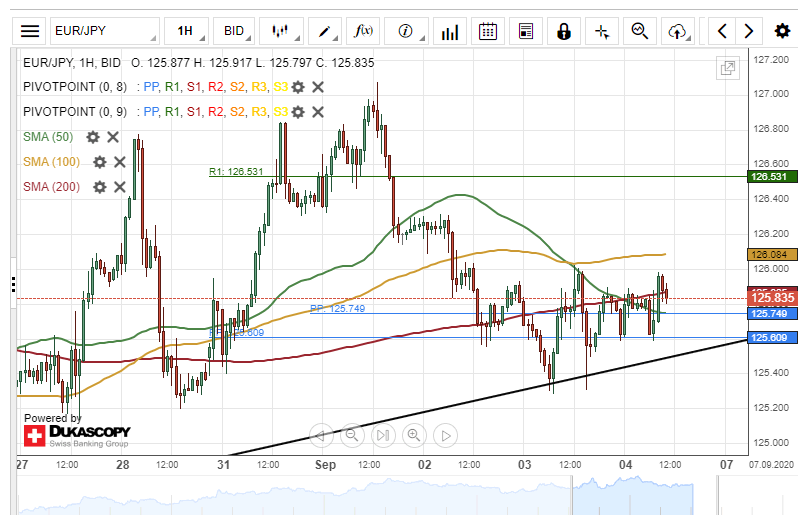Toggle the chart lock padlock icon
This screenshot has height=520, width=807.
564,31
